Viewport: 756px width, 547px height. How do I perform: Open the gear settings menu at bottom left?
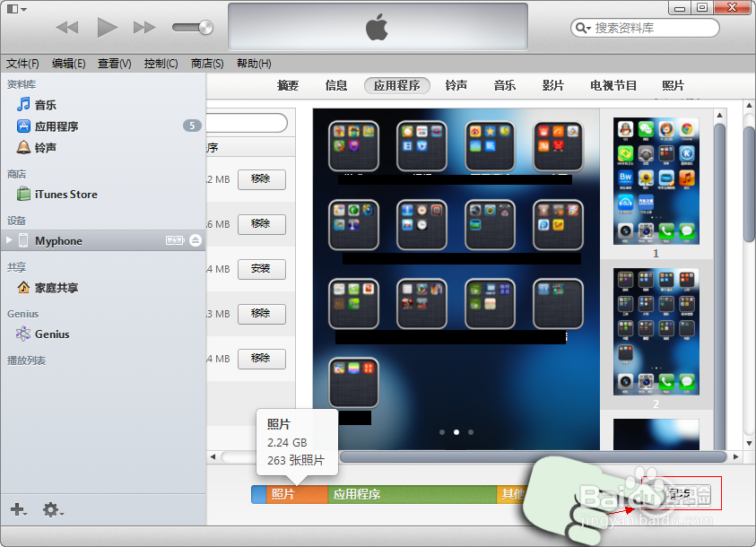(52, 509)
